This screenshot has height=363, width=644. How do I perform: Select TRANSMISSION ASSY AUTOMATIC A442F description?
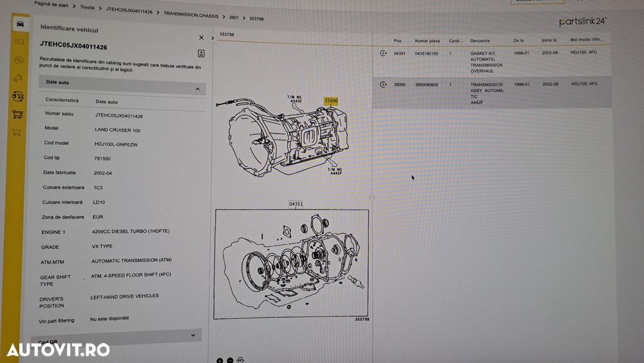click(x=487, y=93)
